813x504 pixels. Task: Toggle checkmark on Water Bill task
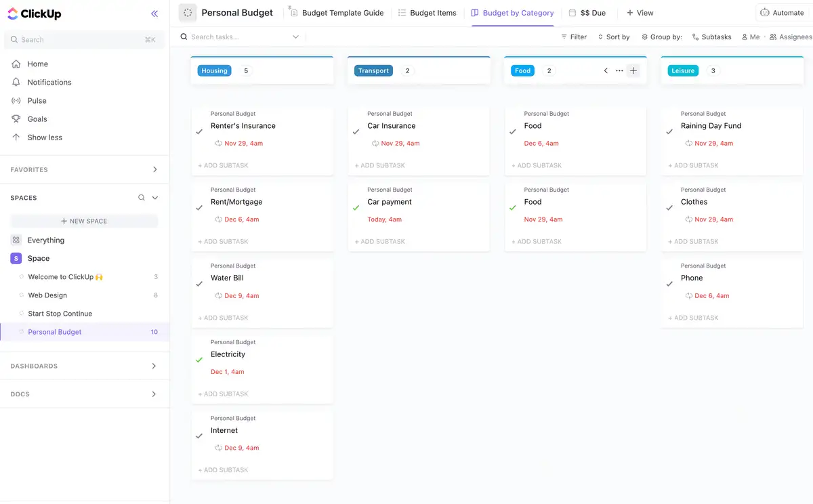point(199,285)
